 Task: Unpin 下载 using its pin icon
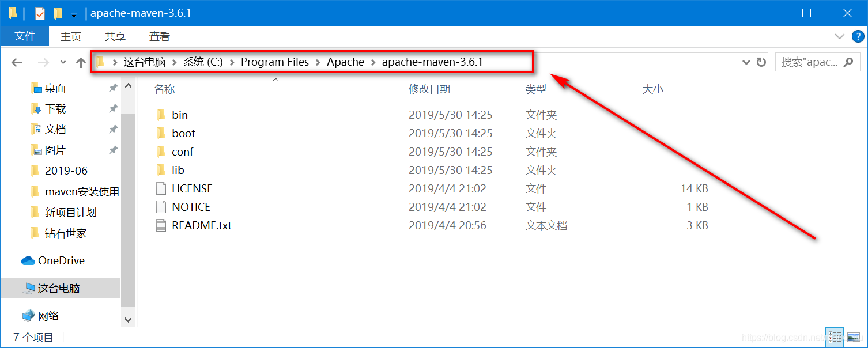click(113, 109)
